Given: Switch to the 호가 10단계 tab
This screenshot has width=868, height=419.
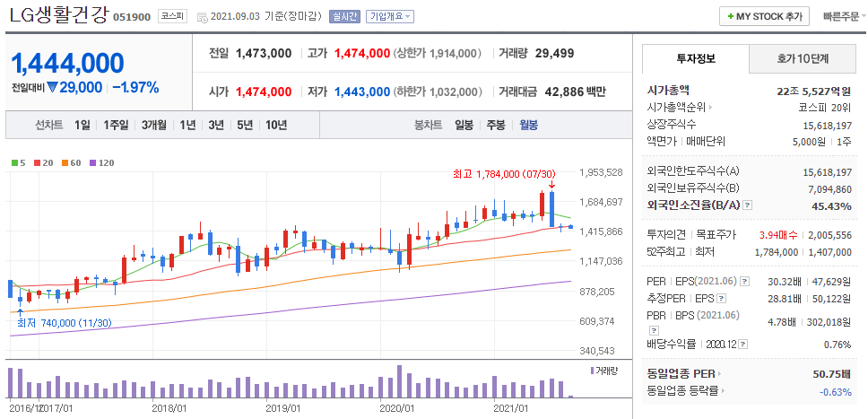Looking at the screenshot, I should point(803,58).
